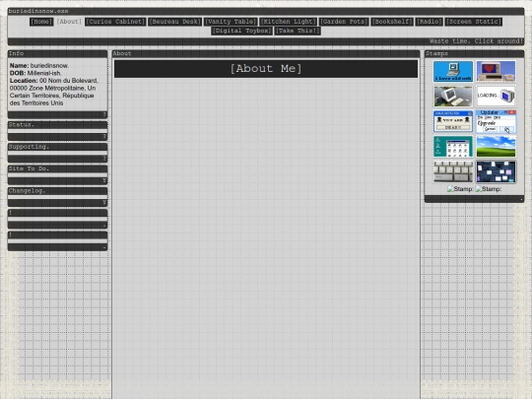Visit the [Vanity Table] page
This screenshot has width=532, height=399.
[x=231, y=22]
